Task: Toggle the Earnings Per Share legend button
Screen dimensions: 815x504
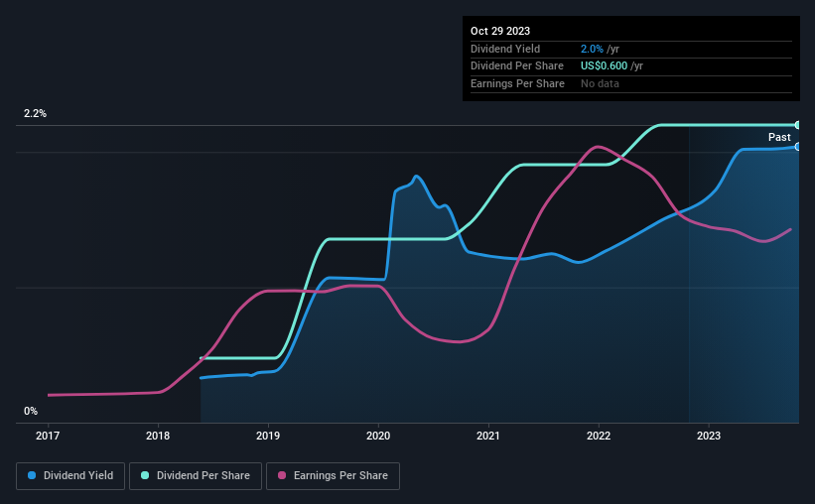Action: [x=333, y=476]
